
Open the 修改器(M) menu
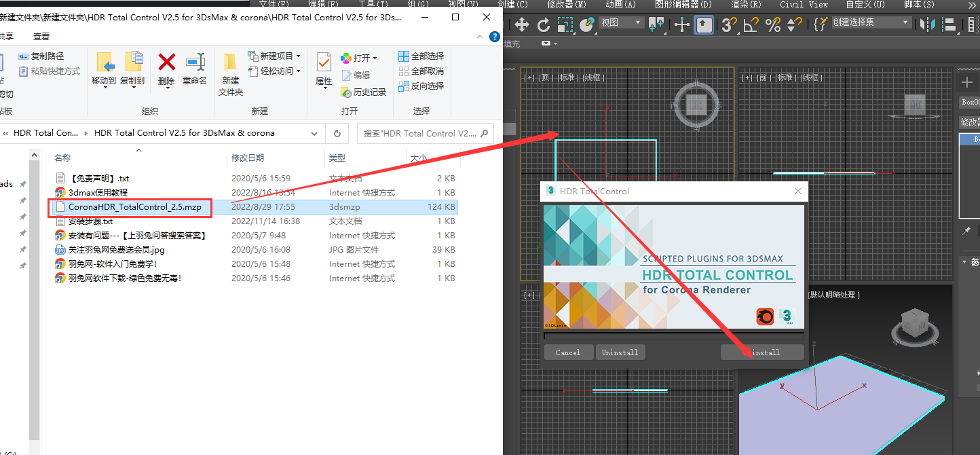tap(565, 4)
